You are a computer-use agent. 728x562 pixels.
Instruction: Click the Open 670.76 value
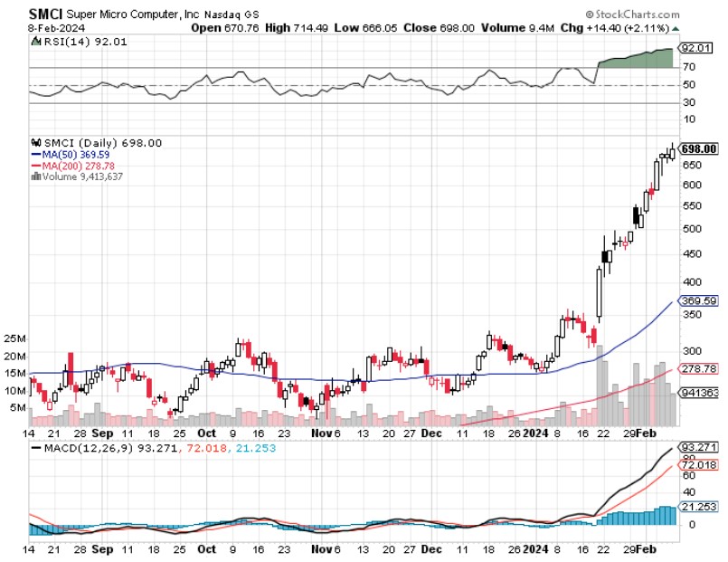point(225,28)
